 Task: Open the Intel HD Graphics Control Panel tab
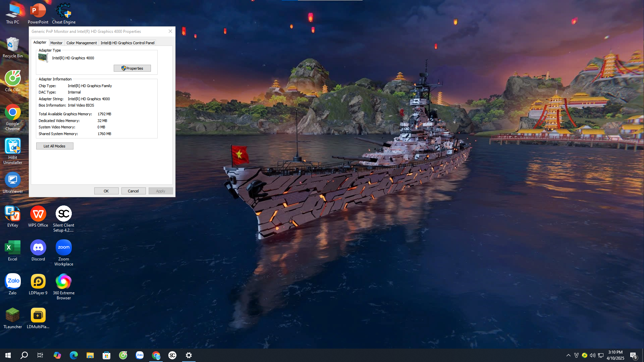[127, 43]
